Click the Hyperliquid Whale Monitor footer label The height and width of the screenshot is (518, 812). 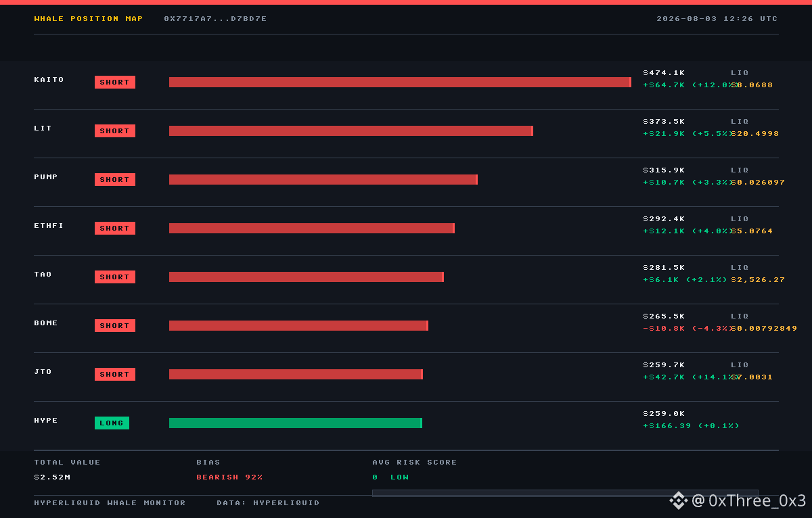tap(110, 503)
